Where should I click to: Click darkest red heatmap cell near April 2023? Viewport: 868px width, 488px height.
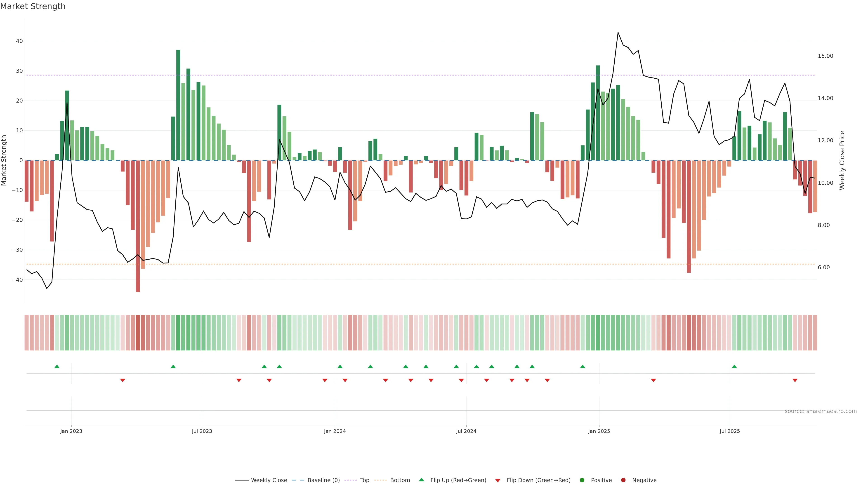[x=138, y=332]
